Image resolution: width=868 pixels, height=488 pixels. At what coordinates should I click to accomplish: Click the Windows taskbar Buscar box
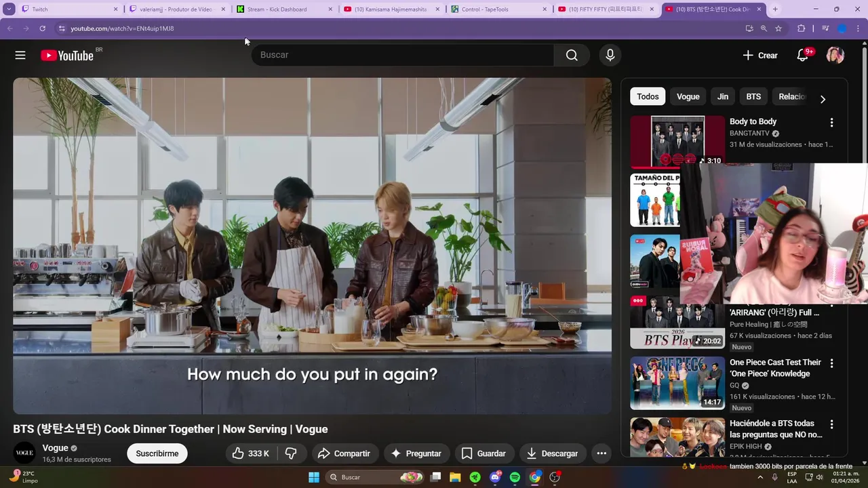pyautogui.click(x=375, y=477)
